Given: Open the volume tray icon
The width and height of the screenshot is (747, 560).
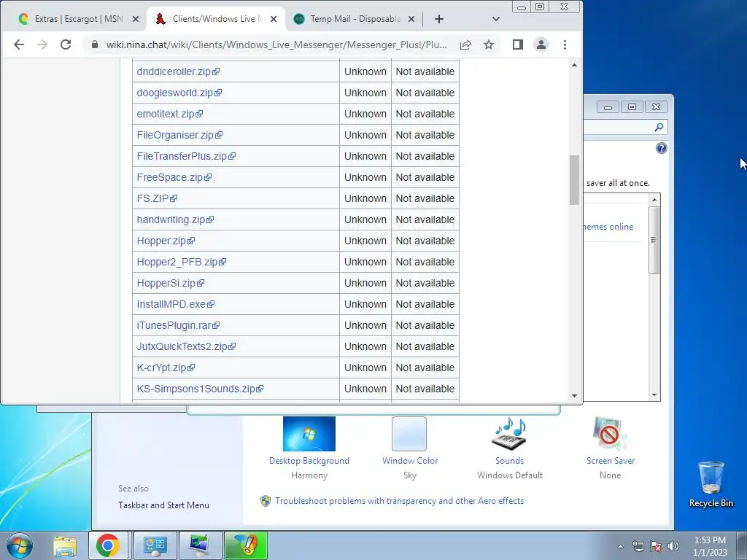Looking at the screenshot, I should tap(673, 546).
